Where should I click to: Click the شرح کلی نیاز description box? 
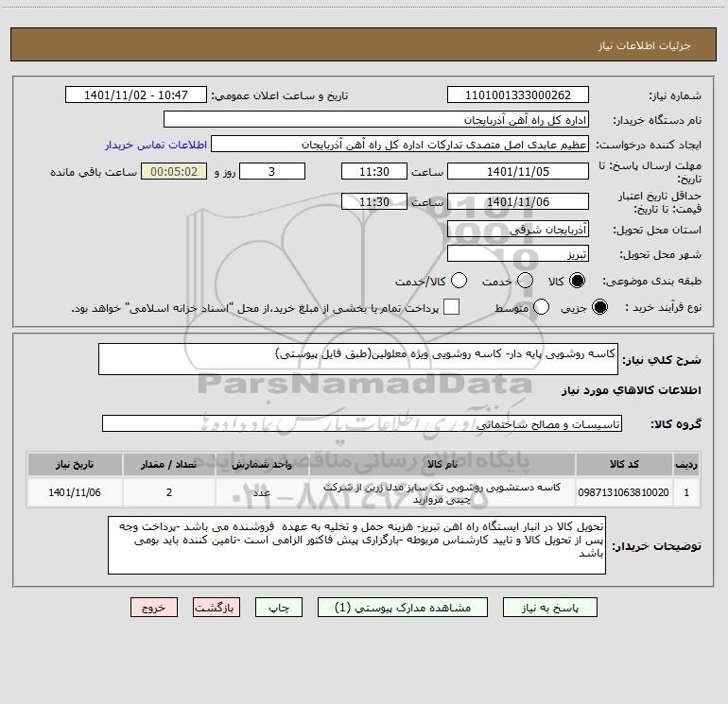click(358, 359)
